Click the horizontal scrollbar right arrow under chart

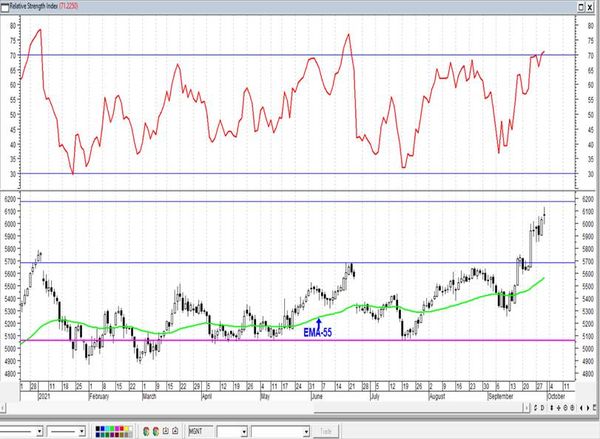pyautogui.click(x=527, y=408)
